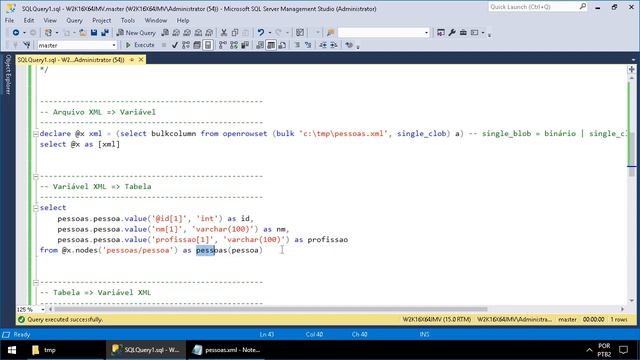Image resolution: width=640 pixels, height=360 pixels.
Task: Click the Open File folder icon
Action: 83,33
